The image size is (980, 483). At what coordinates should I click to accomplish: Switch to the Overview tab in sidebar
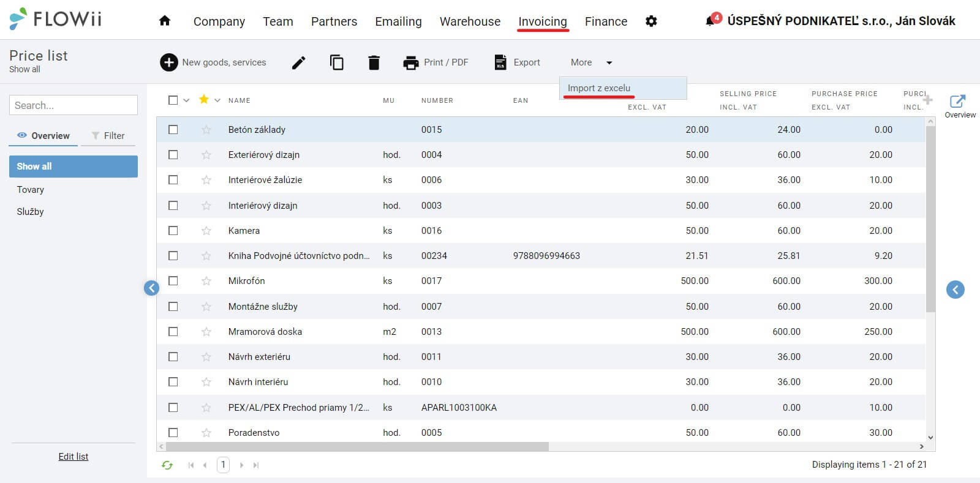pos(43,136)
